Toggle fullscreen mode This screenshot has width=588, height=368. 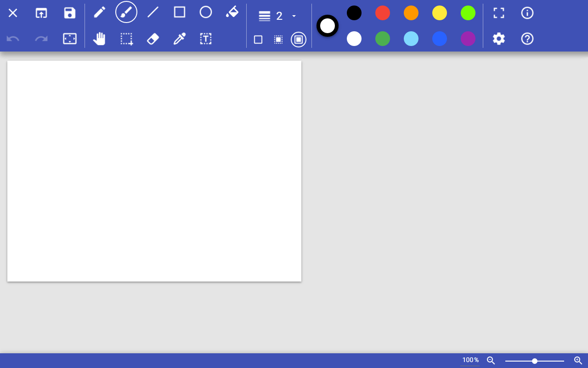point(498,13)
